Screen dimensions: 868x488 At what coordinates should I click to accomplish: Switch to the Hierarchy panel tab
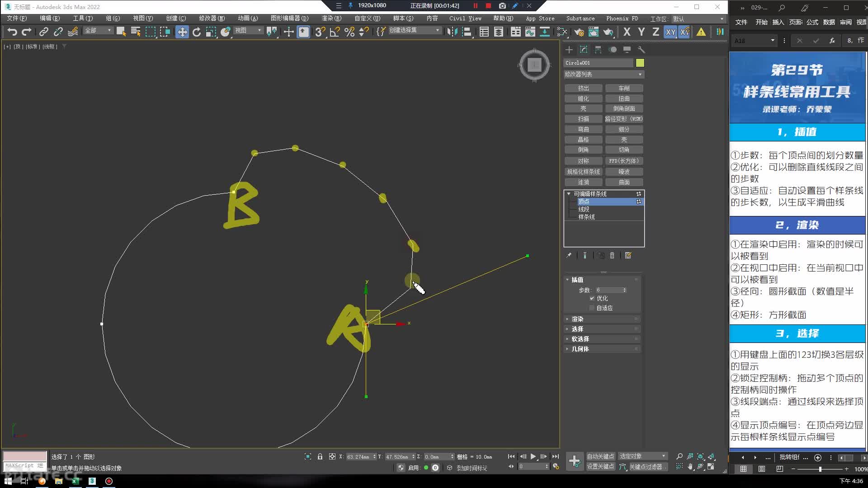tap(598, 49)
